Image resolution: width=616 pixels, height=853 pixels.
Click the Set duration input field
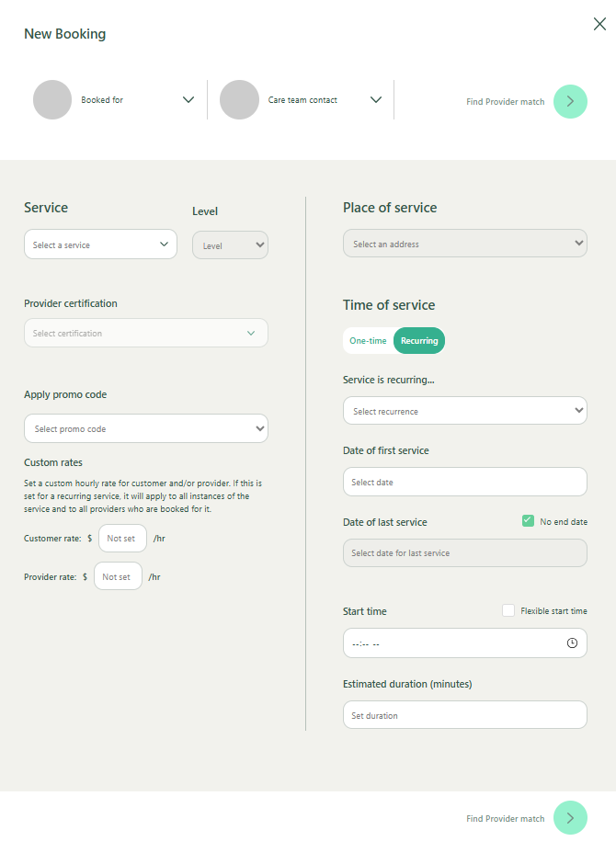464,715
